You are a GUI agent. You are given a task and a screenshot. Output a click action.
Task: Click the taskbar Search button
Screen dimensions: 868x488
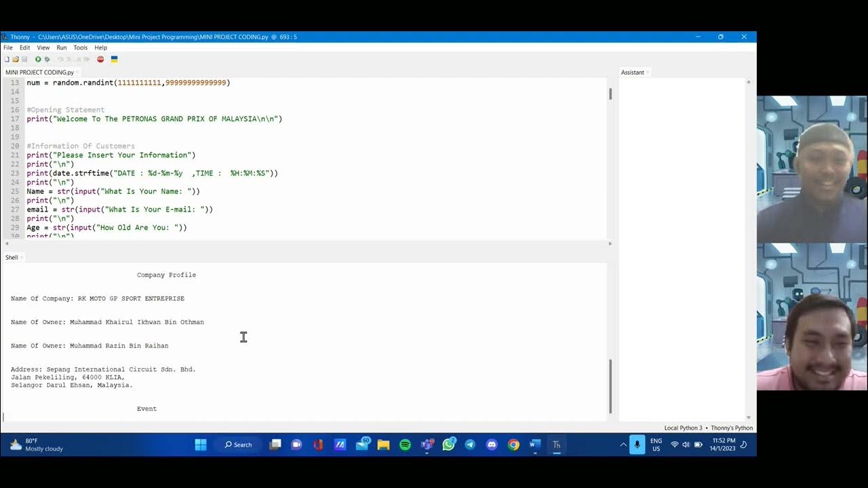pyautogui.click(x=238, y=445)
